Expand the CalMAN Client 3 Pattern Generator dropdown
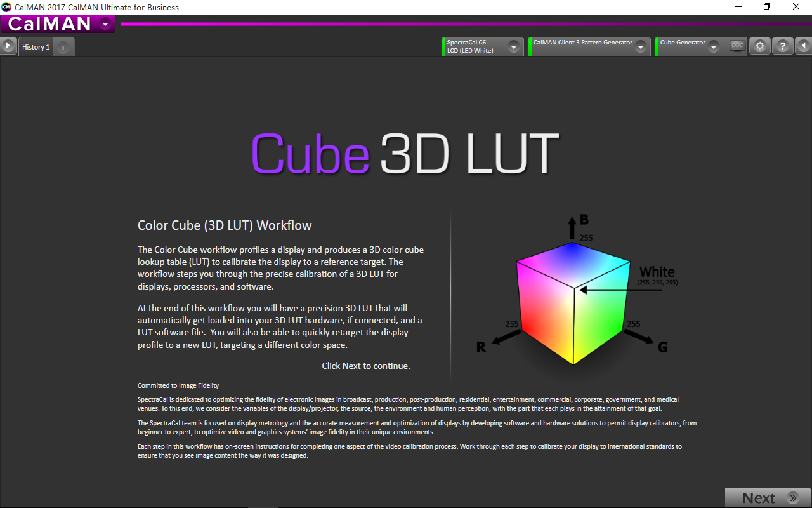This screenshot has width=812, height=508. point(641,47)
